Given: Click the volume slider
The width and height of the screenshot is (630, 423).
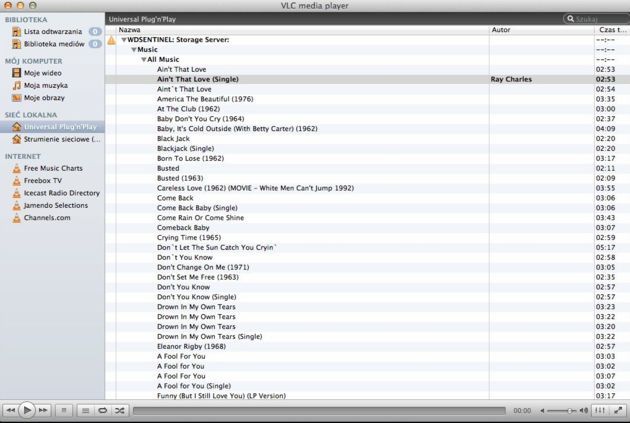Looking at the screenshot, I should (562, 411).
